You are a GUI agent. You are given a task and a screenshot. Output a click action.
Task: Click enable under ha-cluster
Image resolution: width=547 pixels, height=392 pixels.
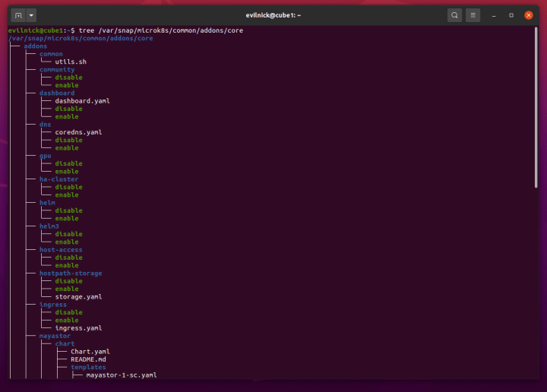pyautogui.click(x=67, y=195)
